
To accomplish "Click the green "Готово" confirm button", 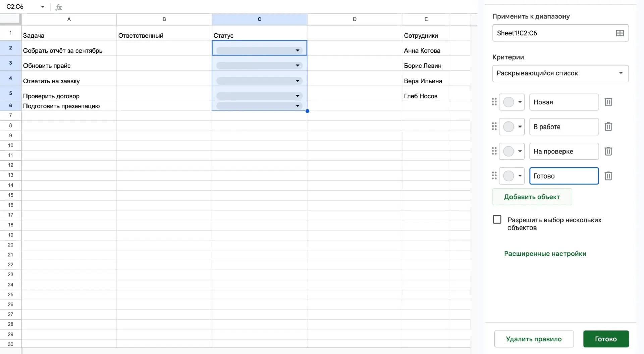I will tap(606, 339).
